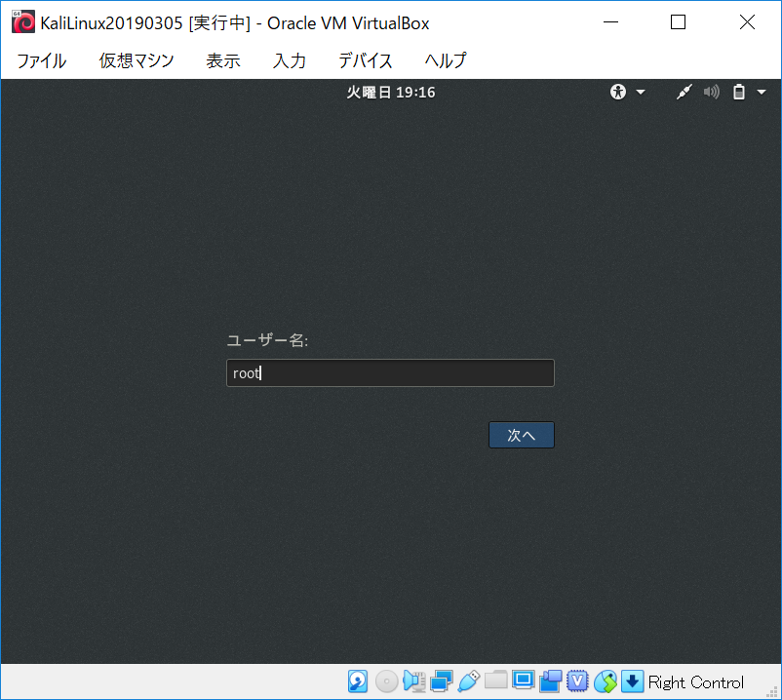Click the audio status icon
Viewport: 782px width, 700px height.
[x=414, y=681]
